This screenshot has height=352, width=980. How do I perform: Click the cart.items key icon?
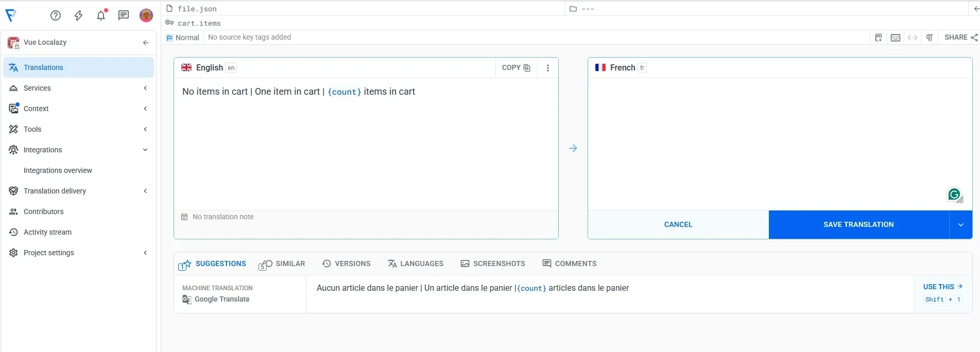(169, 23)
